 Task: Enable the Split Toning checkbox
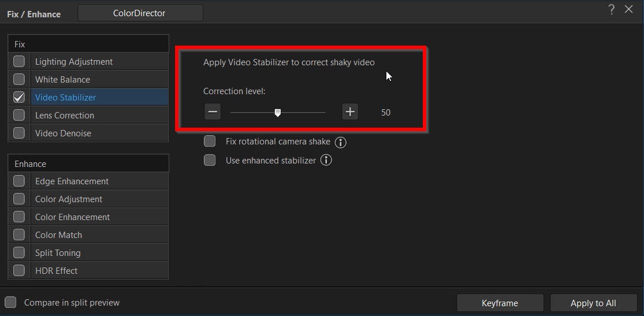tap(19, 252)
